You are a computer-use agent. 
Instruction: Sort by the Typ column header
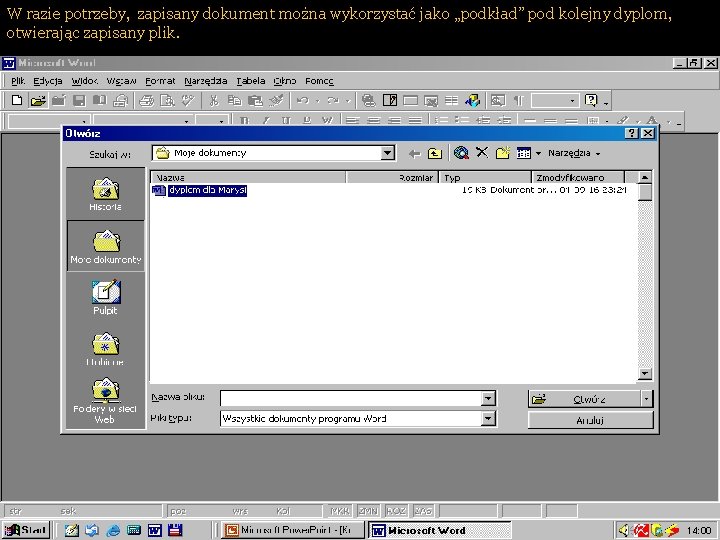pyautogui.click(x=485, y=178)
